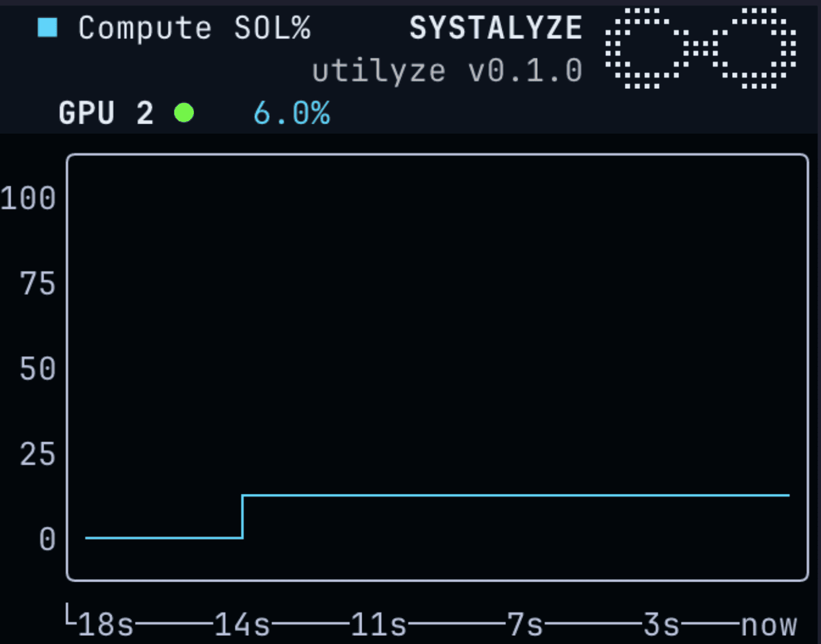Click the cyan Compute SOL% legend square
Viewport: 821px width, 644px height.
coord(47,28)
